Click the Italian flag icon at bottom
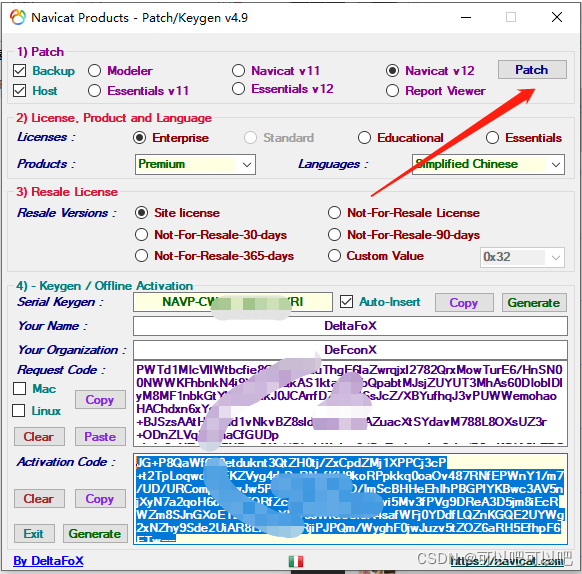The image size is (582, 574). click(296, 561)
